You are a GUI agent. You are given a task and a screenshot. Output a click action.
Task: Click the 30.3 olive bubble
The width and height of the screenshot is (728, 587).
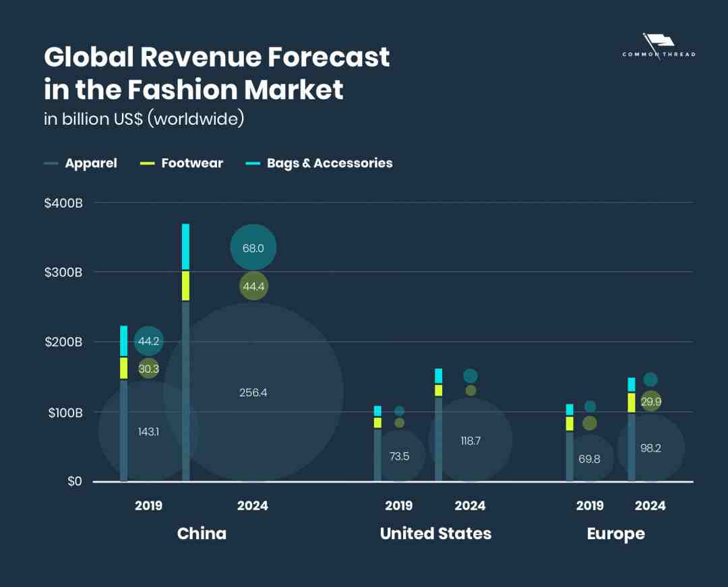[148, 369]
